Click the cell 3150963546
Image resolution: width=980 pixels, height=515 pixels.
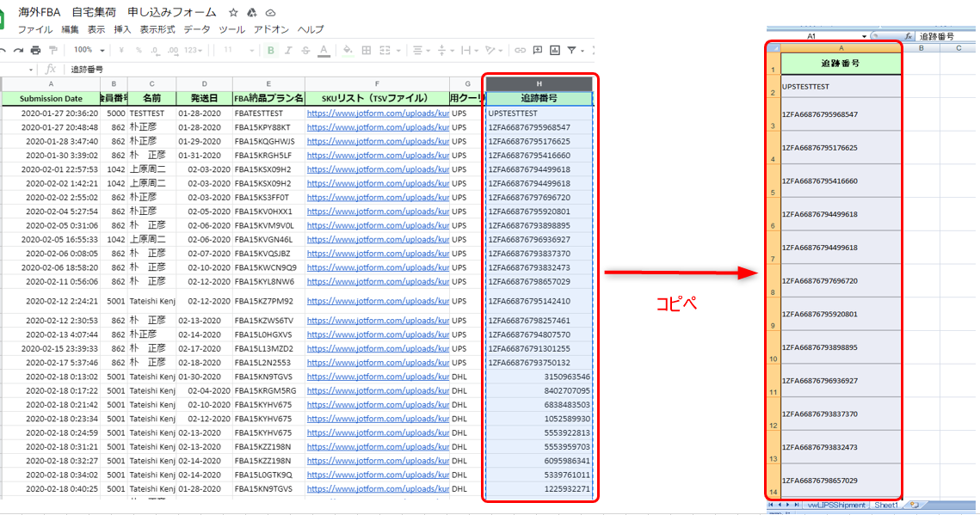539,377
